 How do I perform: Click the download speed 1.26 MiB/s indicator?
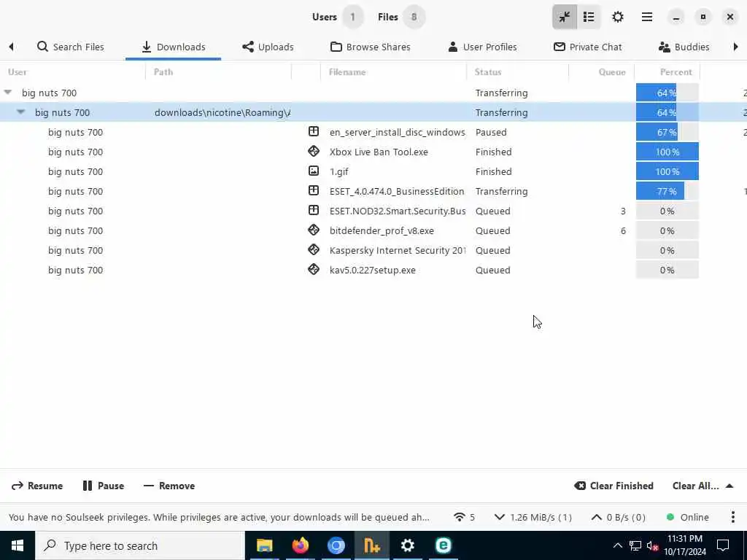533,517
